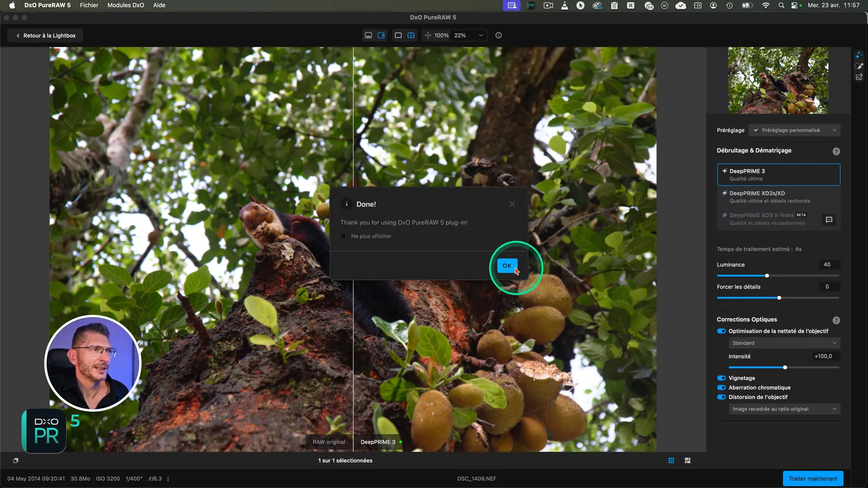Screen dimensions: 868x488
Task: Toggle Aberration chromatique correction
Action: coord(721,388)
